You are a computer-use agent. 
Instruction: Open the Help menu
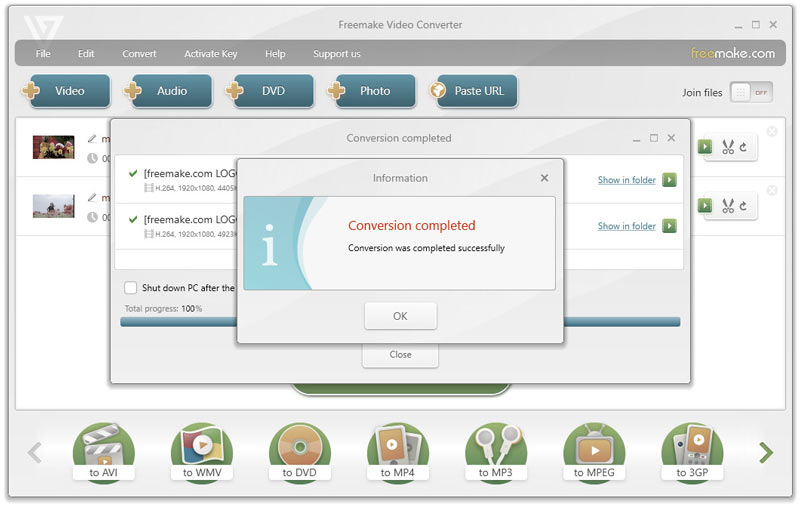pyautogui.click(x=275, y=54)
